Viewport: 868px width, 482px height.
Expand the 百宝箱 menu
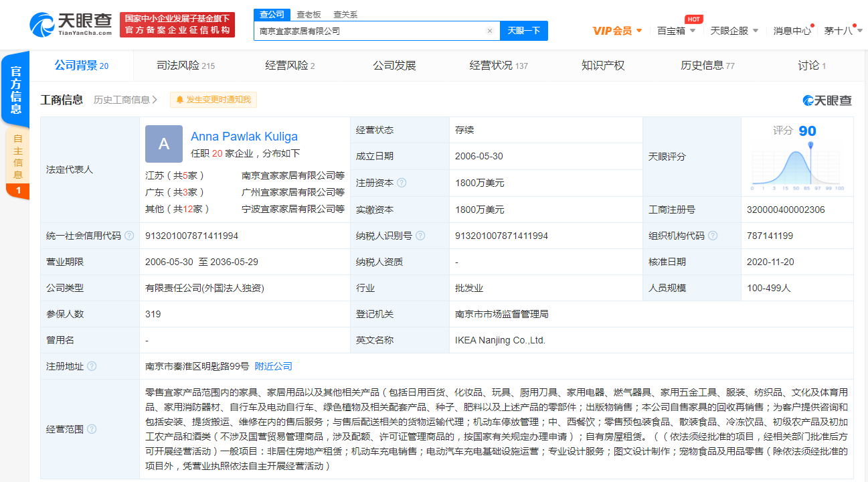click(676, 31)
